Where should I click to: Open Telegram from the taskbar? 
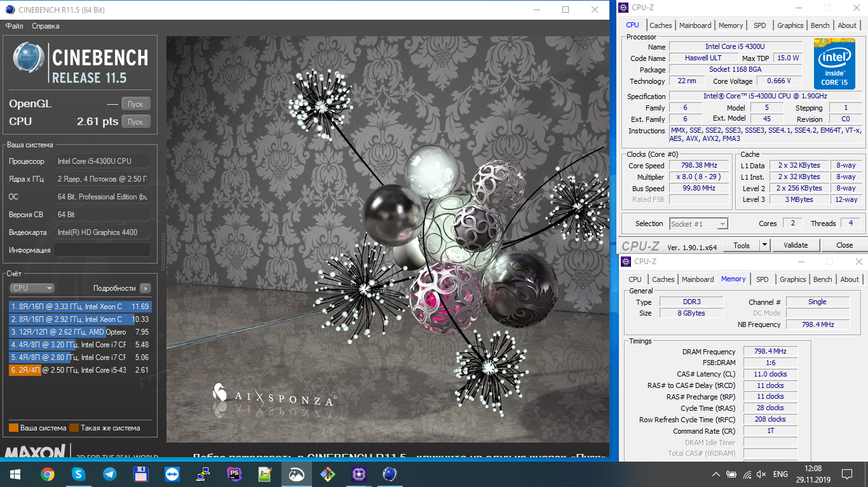[109, 474]
